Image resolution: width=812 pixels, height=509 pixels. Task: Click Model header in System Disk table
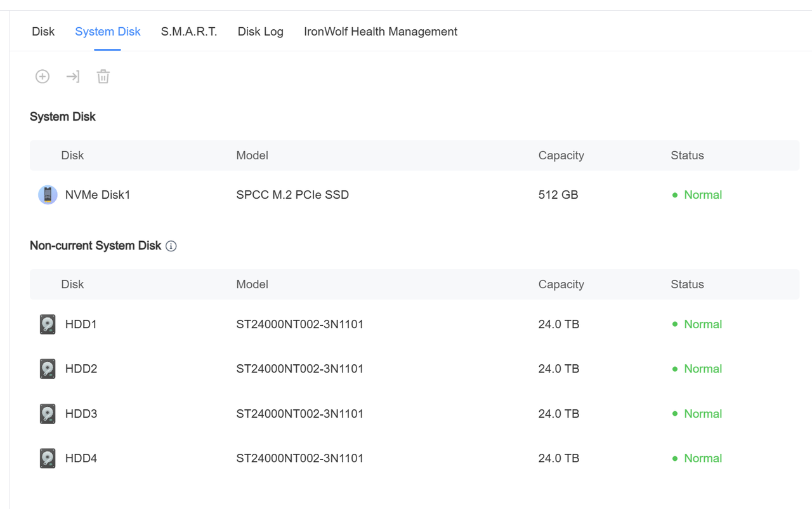click(x=252, y=155)
